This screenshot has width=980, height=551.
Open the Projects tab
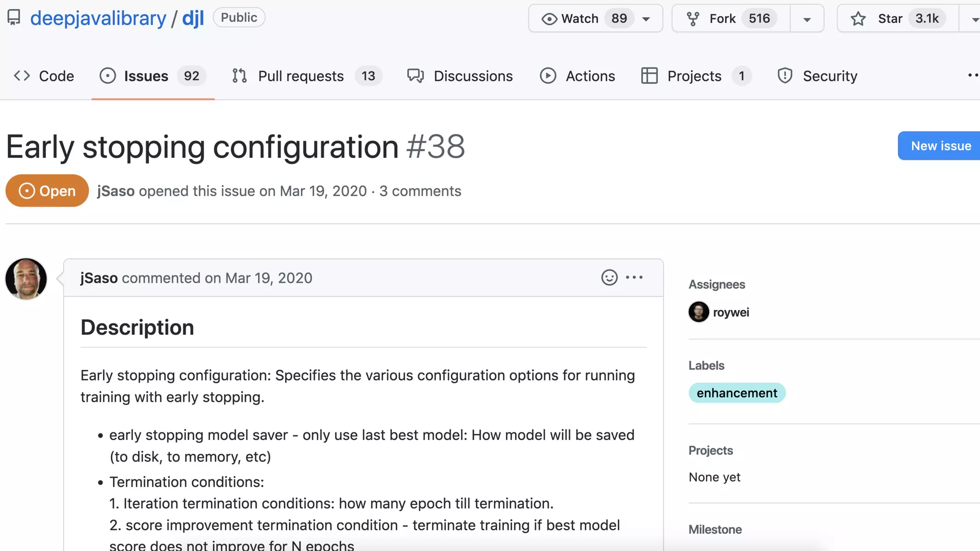(x=696, y=76)
